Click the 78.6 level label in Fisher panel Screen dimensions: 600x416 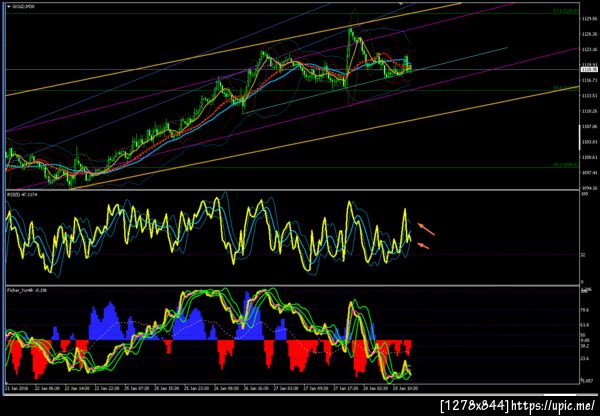[585, 310]
